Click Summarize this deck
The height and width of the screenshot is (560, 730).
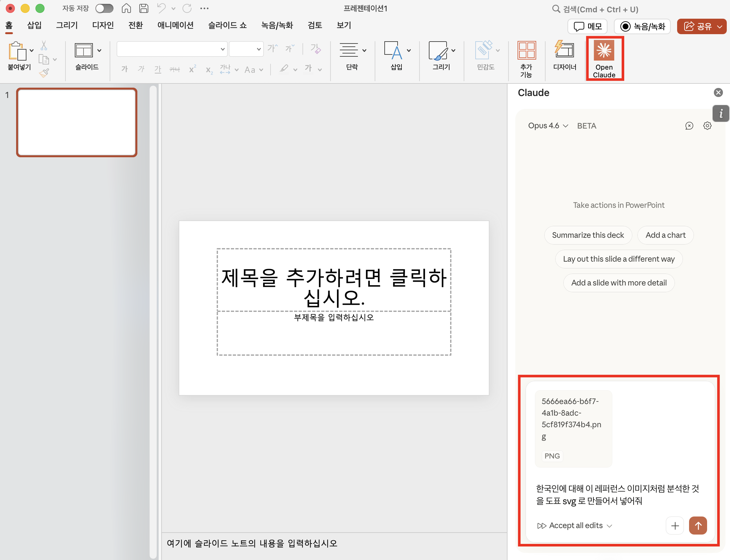pyautogui.click(x=588, y=235)
